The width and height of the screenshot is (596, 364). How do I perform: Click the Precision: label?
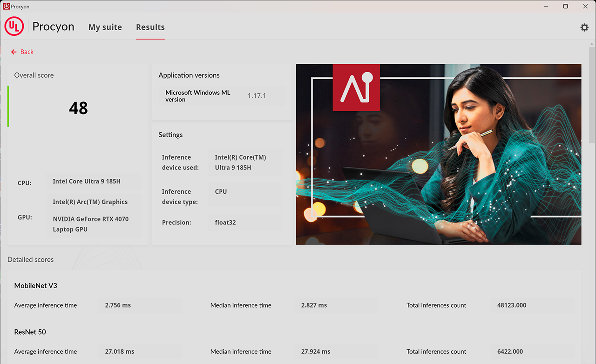(176, 222)
